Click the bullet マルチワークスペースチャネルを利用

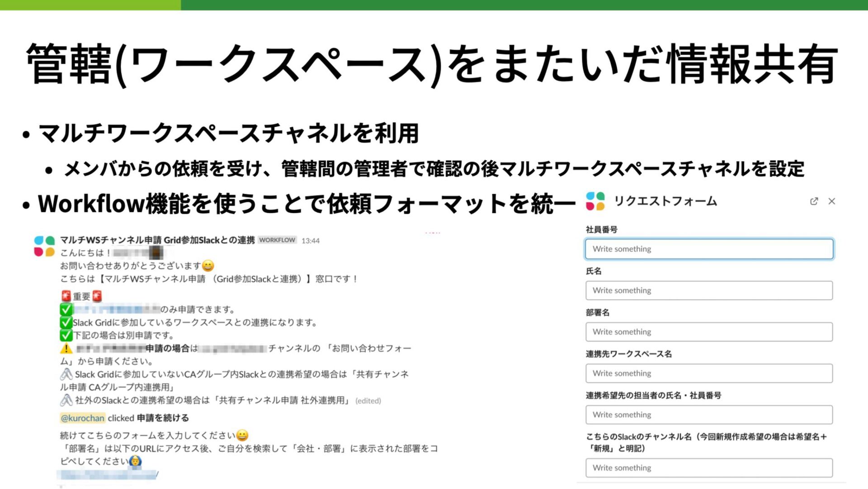(x=229, y=133)
